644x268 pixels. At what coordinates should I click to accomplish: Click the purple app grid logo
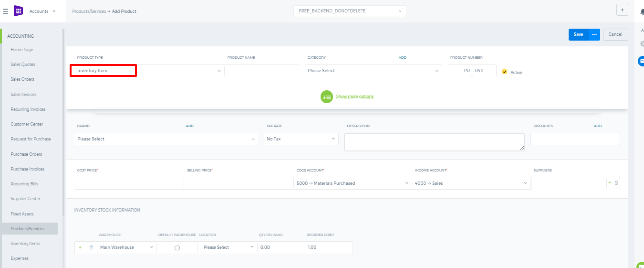point(19,11)
